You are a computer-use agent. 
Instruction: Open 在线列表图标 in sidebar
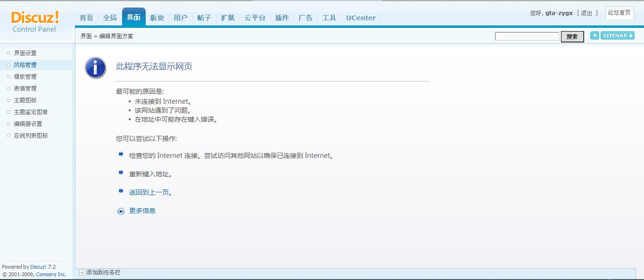[31, 136]
